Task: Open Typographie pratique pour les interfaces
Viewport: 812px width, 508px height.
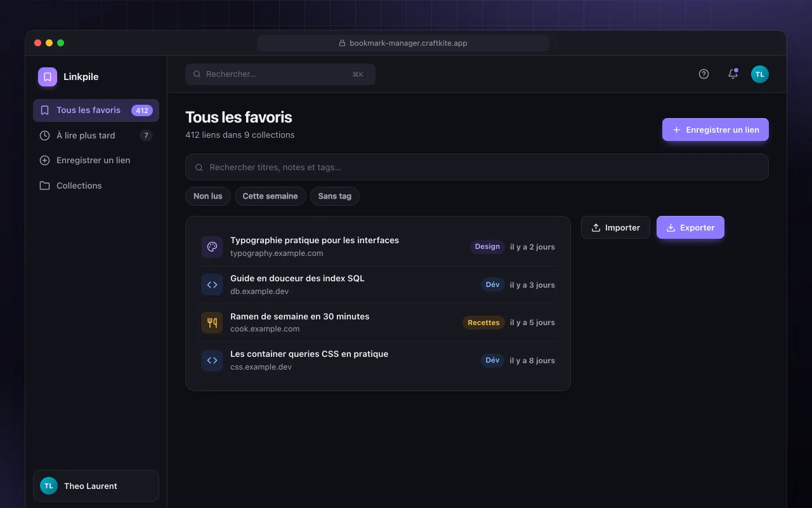Action: pyautogui.click(x=315, y=240)
